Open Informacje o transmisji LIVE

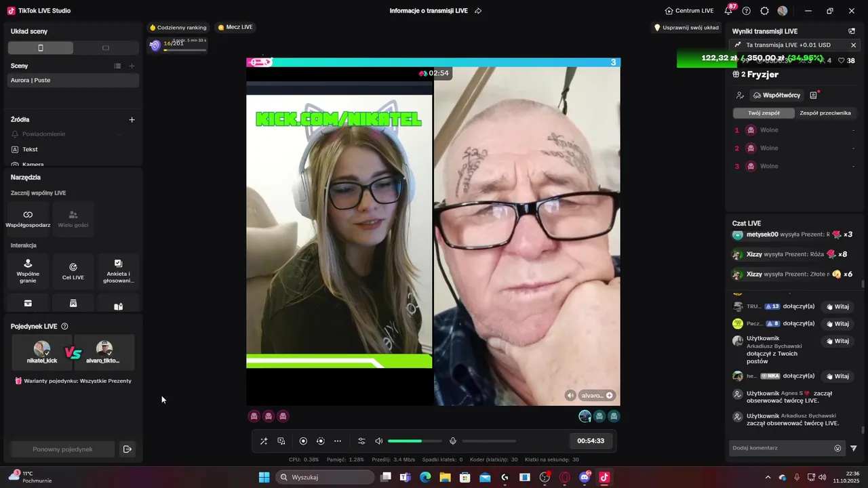click(x=430, y=11)
